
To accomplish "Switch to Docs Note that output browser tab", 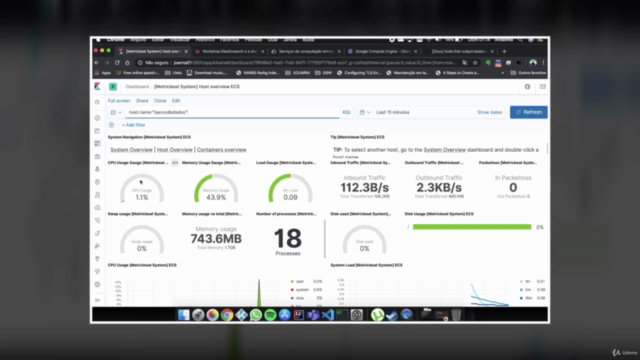I will coord(459,51).
